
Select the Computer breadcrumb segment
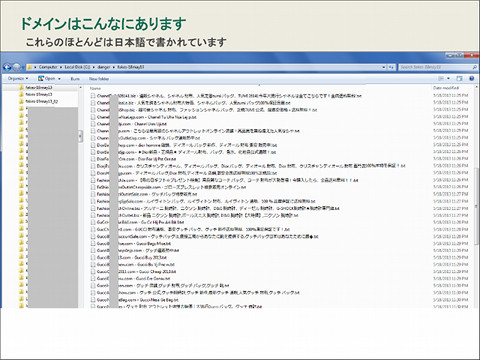click(x=48, y=67)
